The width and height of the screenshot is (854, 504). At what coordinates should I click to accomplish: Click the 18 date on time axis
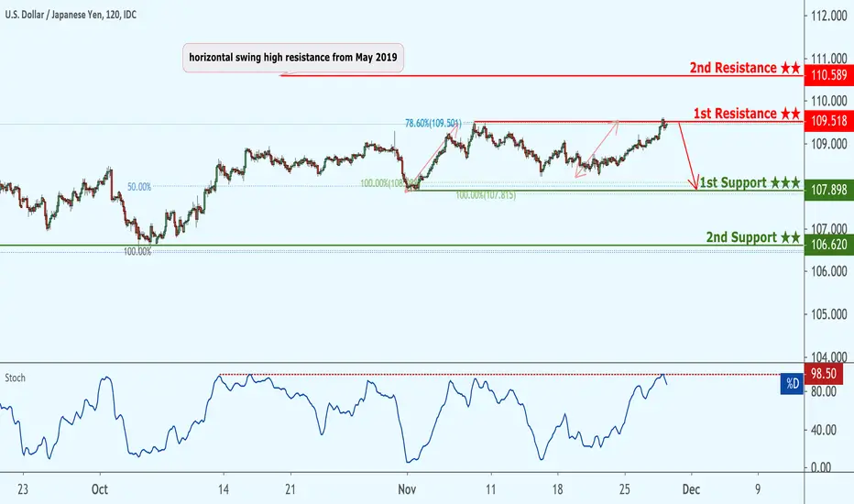point(557,489)
